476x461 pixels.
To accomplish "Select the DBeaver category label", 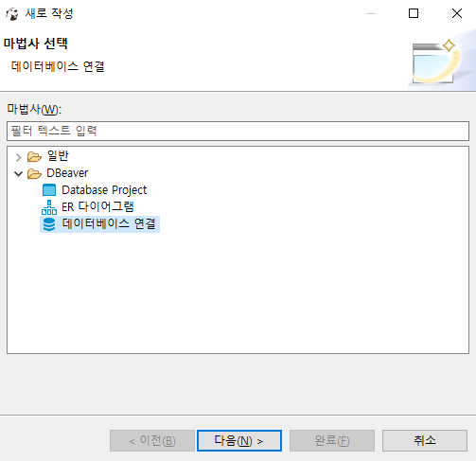I will pyautogui.click(x=67, y=173).
